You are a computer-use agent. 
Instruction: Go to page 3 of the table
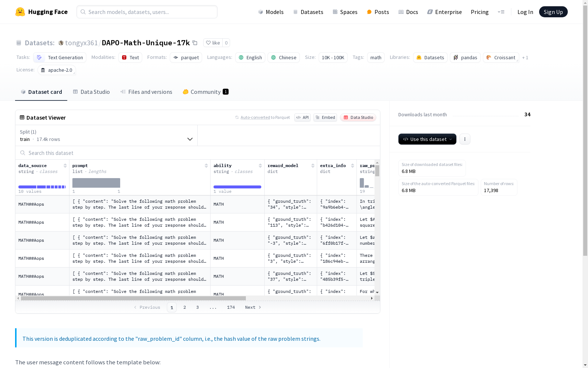click(x=197, y=307)
